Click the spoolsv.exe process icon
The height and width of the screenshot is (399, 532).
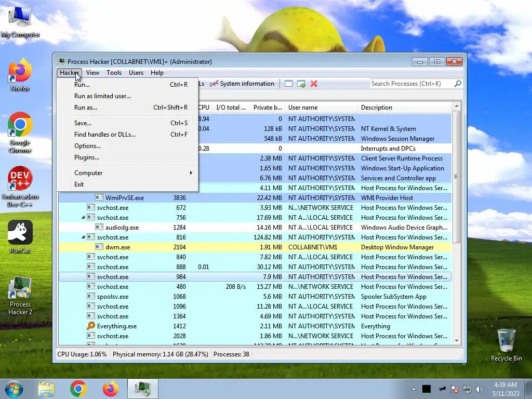(90, 296)
